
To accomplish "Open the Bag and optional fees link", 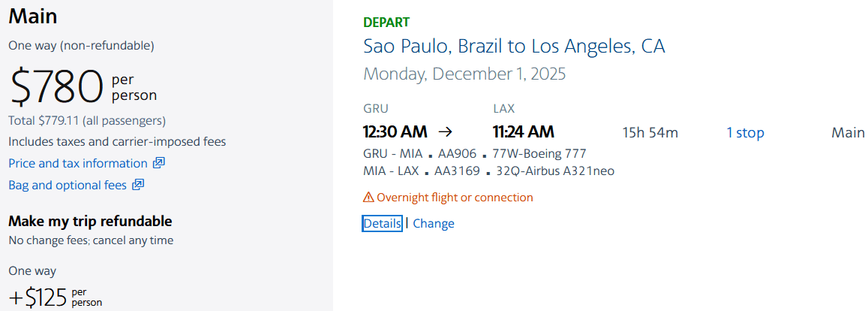I will (68, 185).
